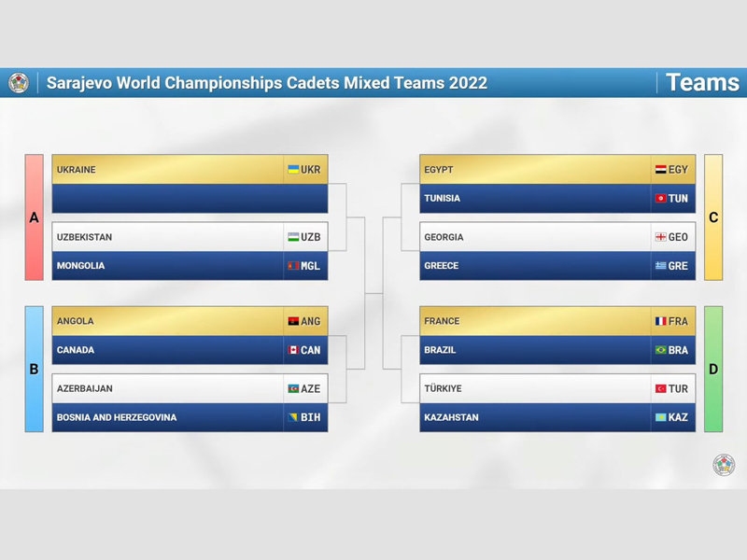Select the Mongolia team row
Viewport: 747px width, 560px height.
tap(190, 266)
